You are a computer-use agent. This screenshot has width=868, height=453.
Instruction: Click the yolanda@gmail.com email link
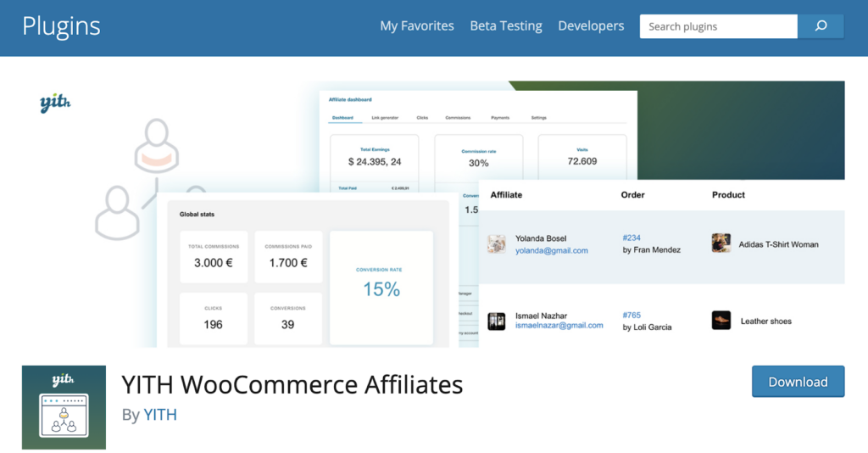(x=551, y=251)
